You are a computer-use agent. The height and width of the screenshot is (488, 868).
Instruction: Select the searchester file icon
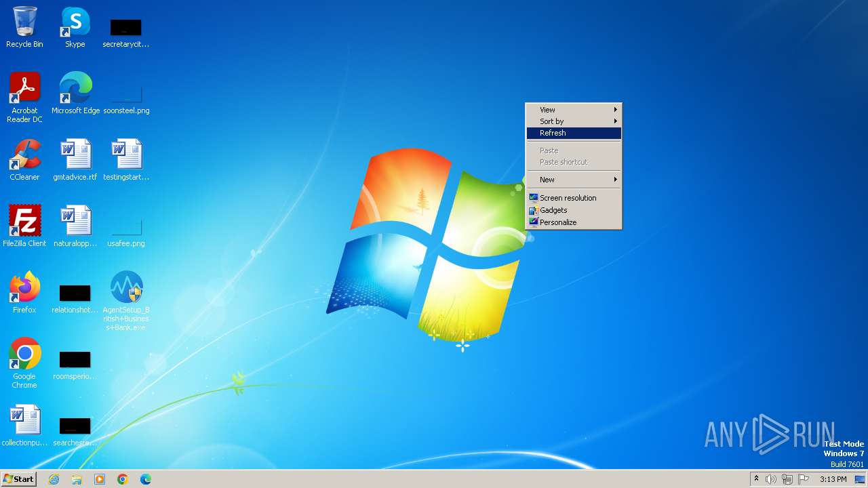tap(75, 432)
